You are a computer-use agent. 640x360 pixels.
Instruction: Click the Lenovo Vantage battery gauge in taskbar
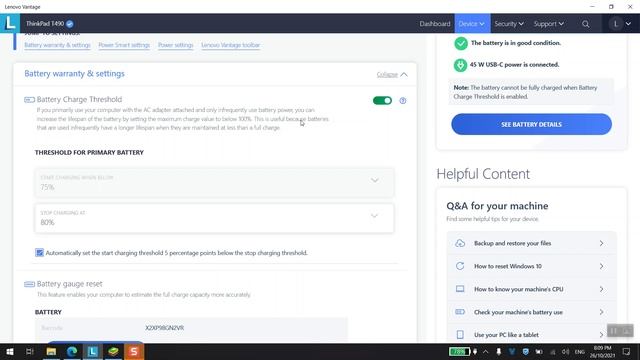(x=460, y=351)
